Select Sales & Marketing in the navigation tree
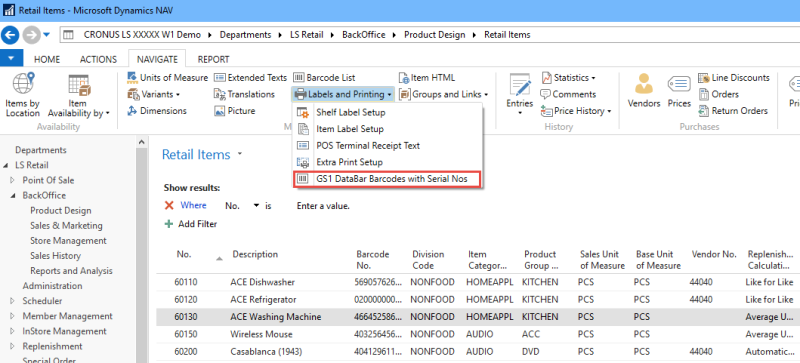 pos(66,225)
